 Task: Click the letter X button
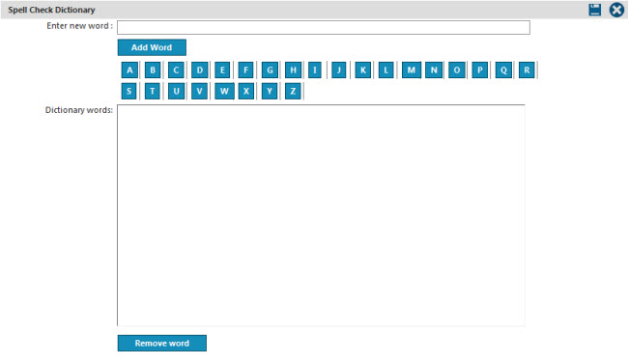coord(246,91)
